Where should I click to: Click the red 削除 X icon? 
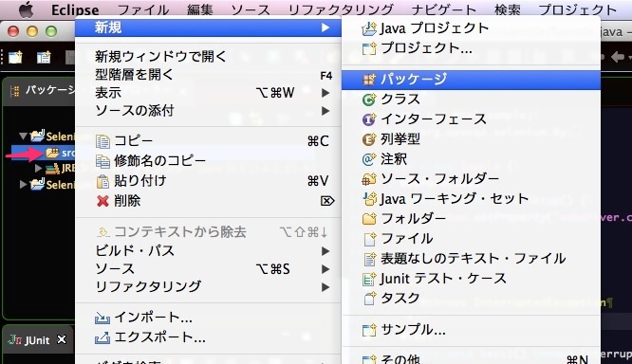102,201
